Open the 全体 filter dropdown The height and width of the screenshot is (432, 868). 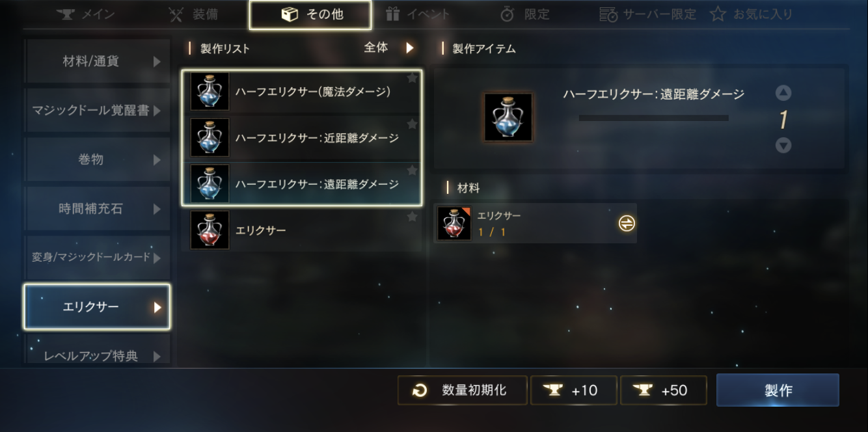[x=388, y=47]
